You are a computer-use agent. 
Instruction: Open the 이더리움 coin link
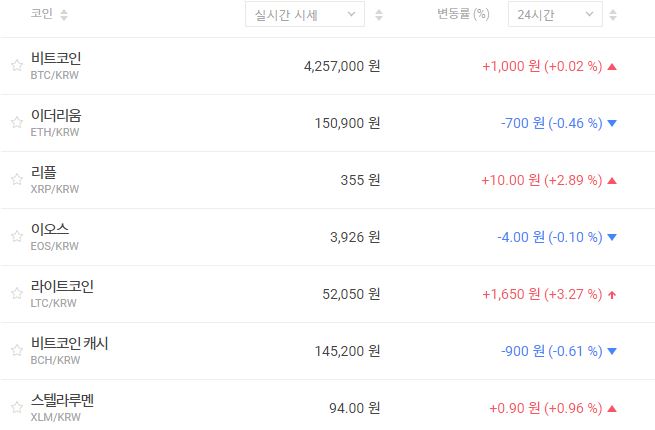tap(56, 116)
